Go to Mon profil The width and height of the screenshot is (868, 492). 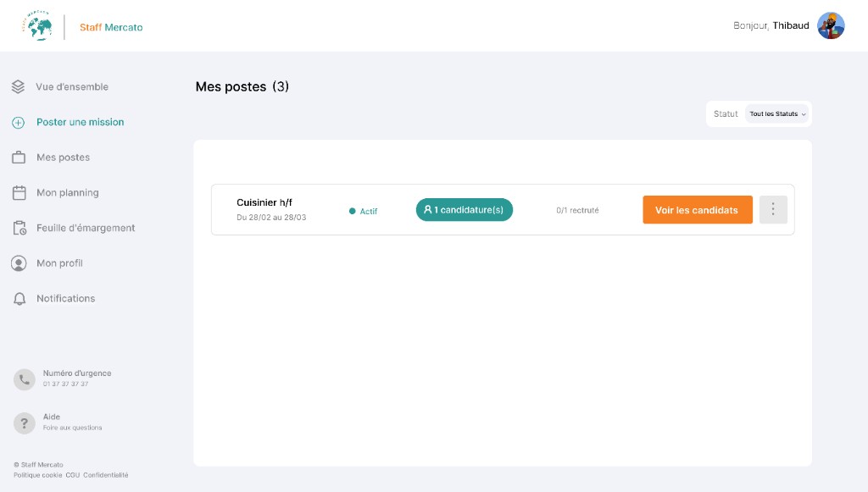click(60, 263)
